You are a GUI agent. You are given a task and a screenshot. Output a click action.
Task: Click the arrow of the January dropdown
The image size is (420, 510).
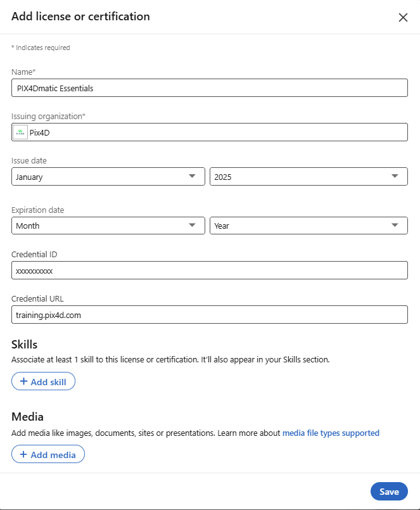[193, 177]
